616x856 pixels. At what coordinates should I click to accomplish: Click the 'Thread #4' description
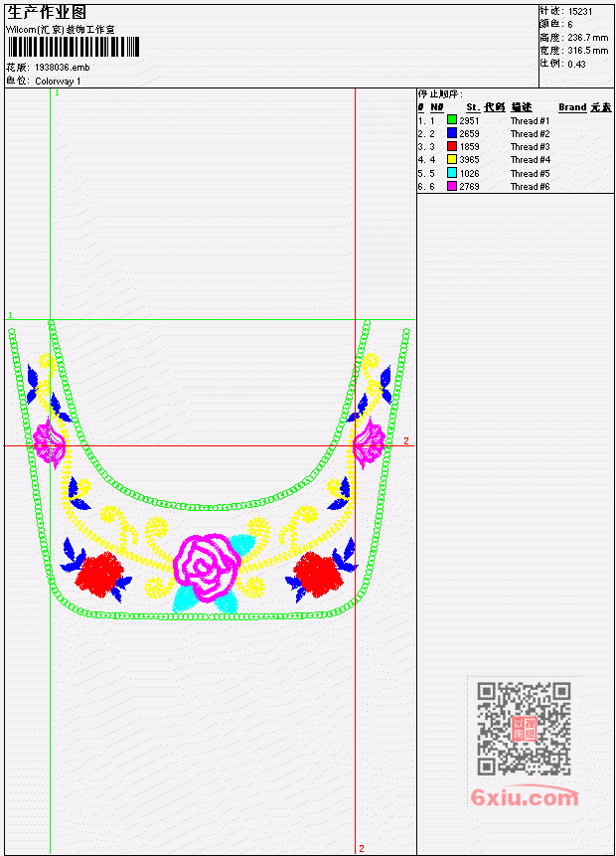click(530, 160)
